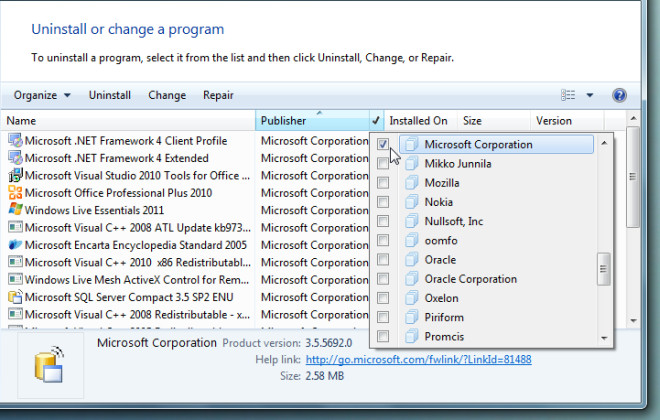The image size is (660, 420).
Task: Open the view options dropdown arrow
Action: 590,95
